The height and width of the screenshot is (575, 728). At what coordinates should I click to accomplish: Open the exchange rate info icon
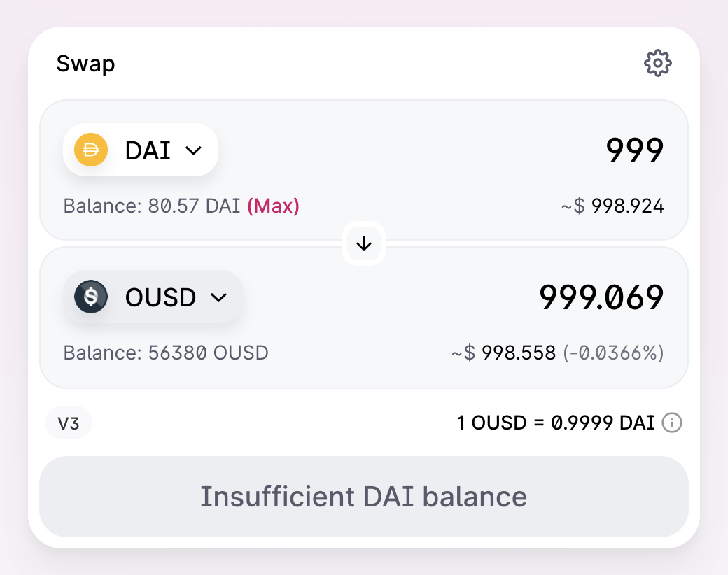point(672,423)
